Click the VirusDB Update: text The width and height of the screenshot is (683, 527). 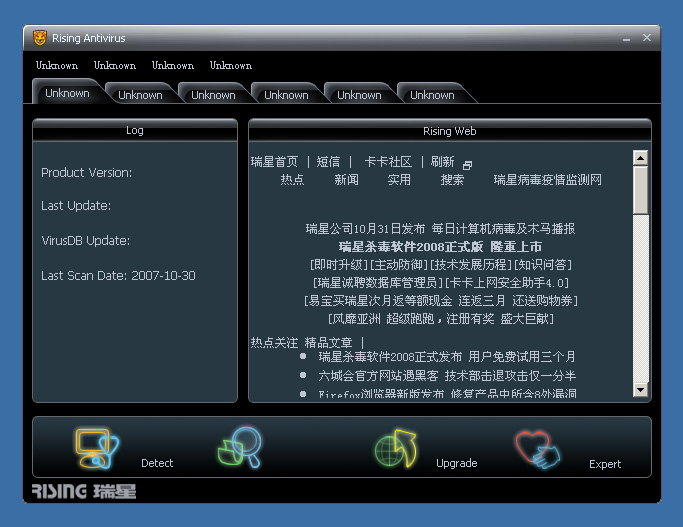click(86, 241)
